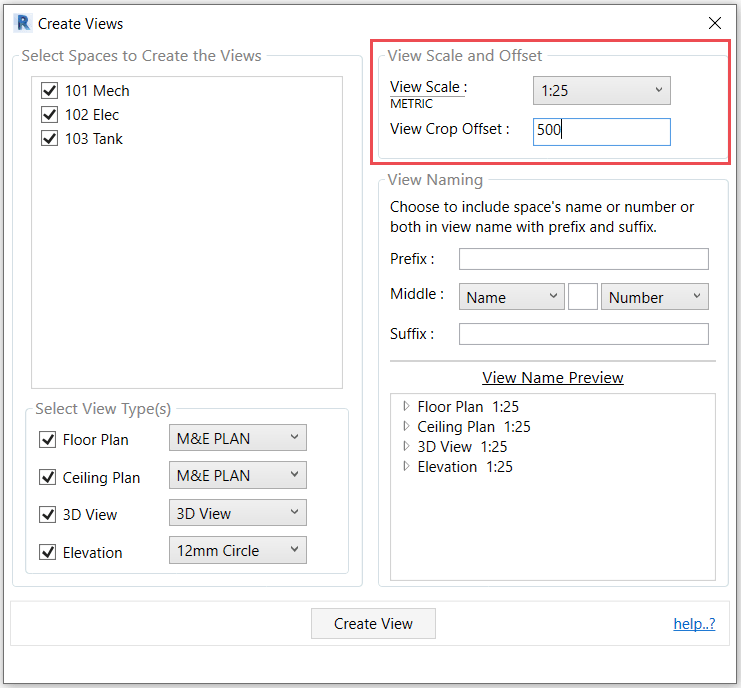Close the Create Views dialog

pos(714,23)
